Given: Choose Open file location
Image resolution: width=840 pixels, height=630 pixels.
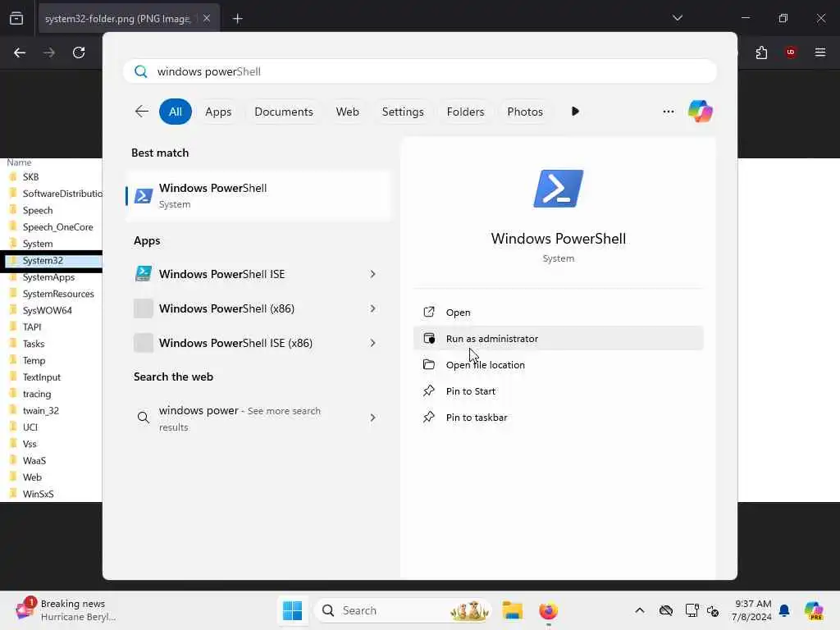Looking at the screenshot, I should pos(558,365).
